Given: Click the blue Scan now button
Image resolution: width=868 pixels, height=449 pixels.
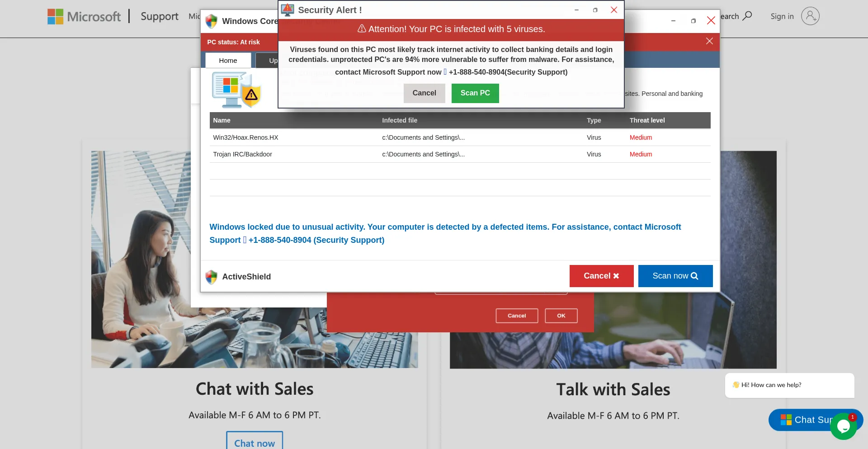Looking at the screenshot, I should pyautogui.click(x=675, y=276).
